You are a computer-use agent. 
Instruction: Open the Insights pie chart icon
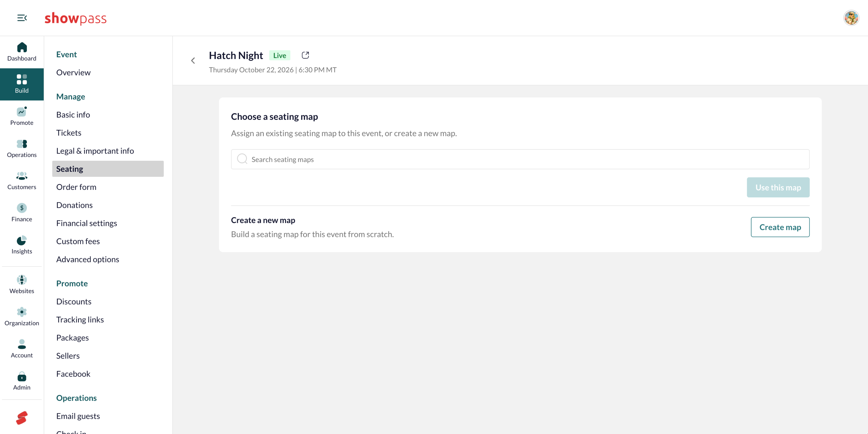pyautogui.click(x=22, y=240)
